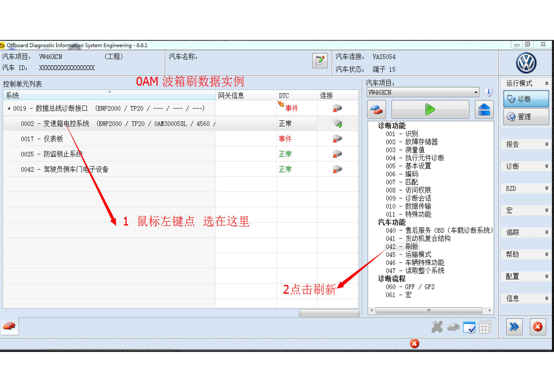
Task: Click the 连接 column header
Action: [x=338, y=95]
